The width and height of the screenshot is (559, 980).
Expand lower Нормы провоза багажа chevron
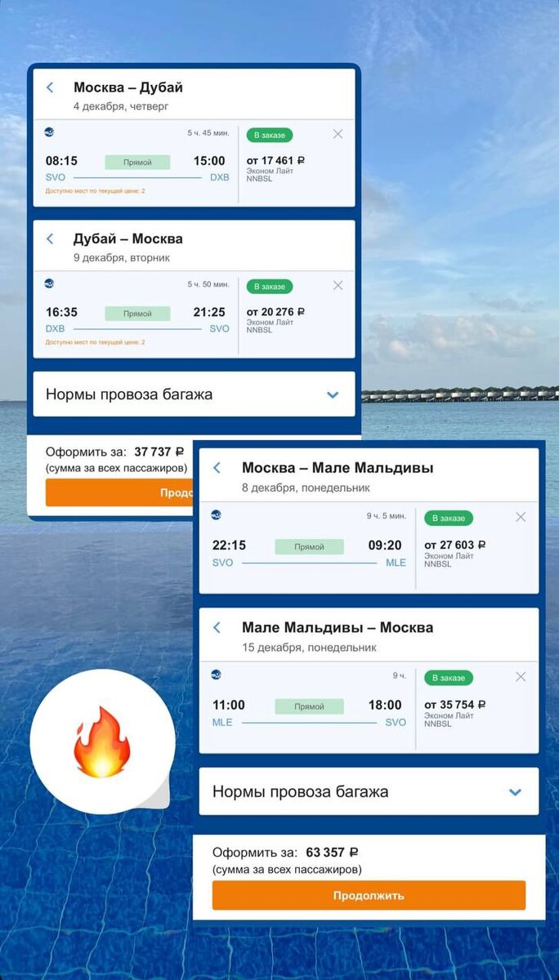click(515, 792)
